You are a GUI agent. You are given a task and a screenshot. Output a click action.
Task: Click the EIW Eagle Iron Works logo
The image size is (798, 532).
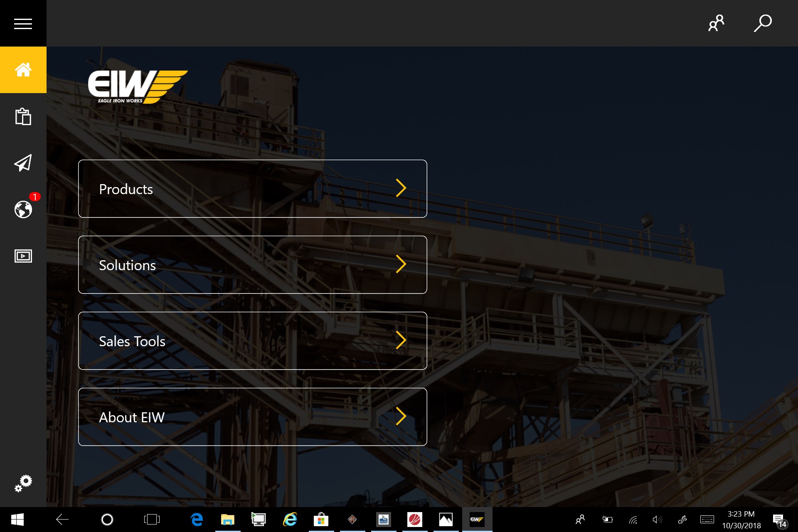pos(137,86)
